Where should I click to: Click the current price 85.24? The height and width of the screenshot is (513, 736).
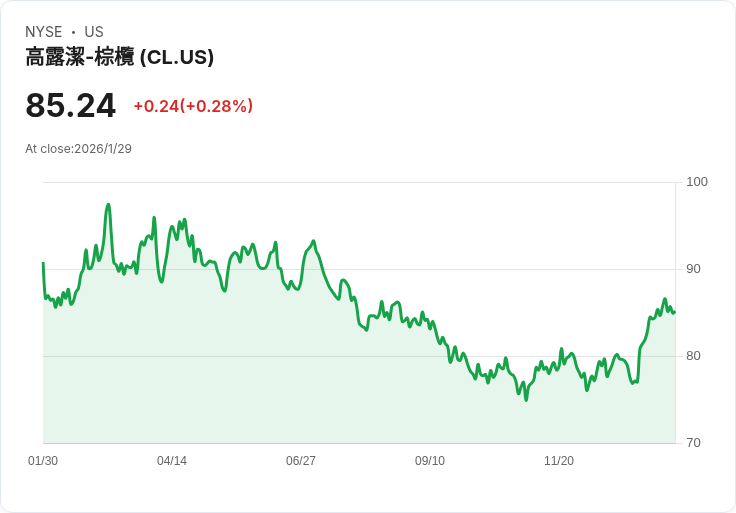click(x=70, y=106)
